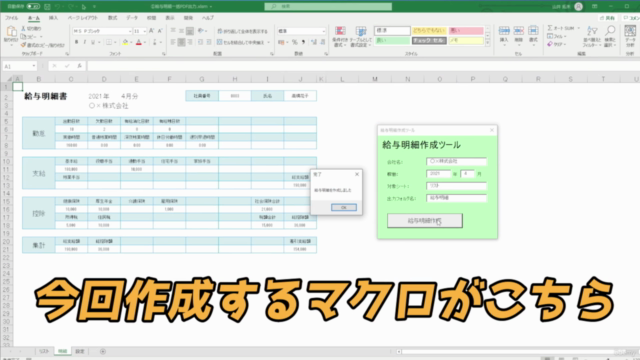Toggle Center horizontal alignment
Image resolution: width=640 pixels, height=360 pixels.
pos(181,42)
